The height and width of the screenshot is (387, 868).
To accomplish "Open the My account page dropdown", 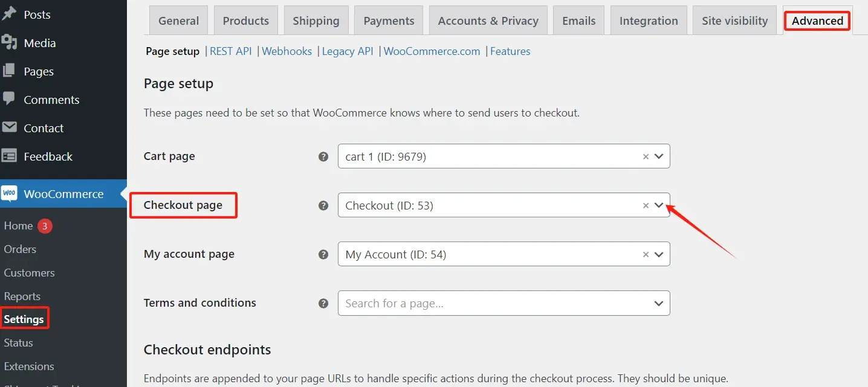I will coord(659,254).
